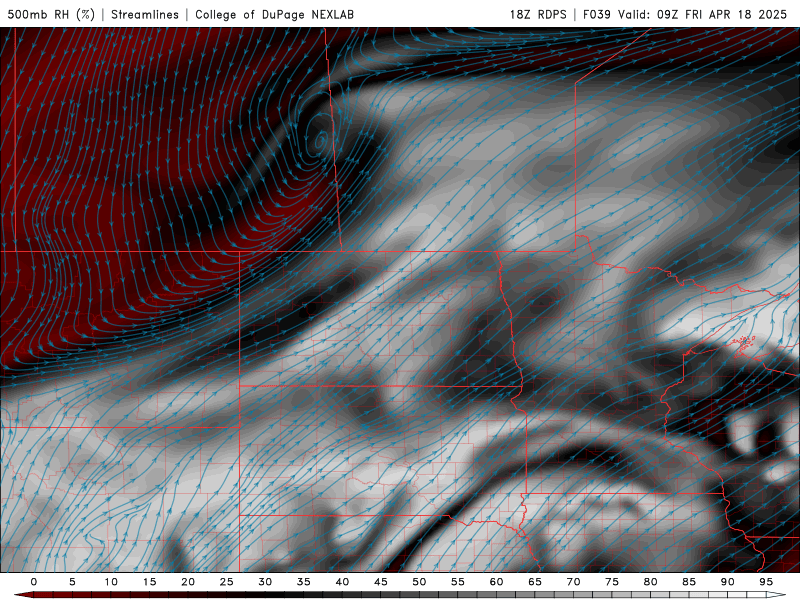Image resolution: width=800 pixels, height=600 pixels.
Task: Click the '35' value on color scale
Action: (304, 582)
